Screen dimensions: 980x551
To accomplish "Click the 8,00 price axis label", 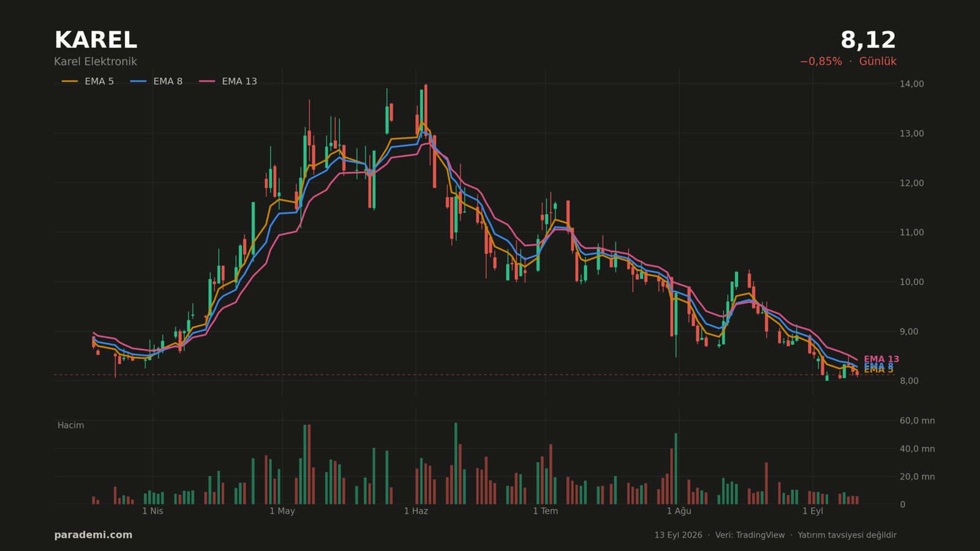I will click(909, 381).
